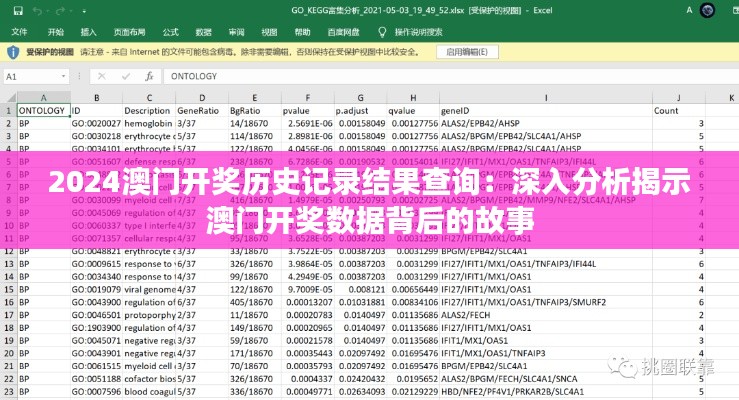This screenshot has height=400, width=739.
Task: Open the 文件 menu tab
Action: click(x=19, y=31)
